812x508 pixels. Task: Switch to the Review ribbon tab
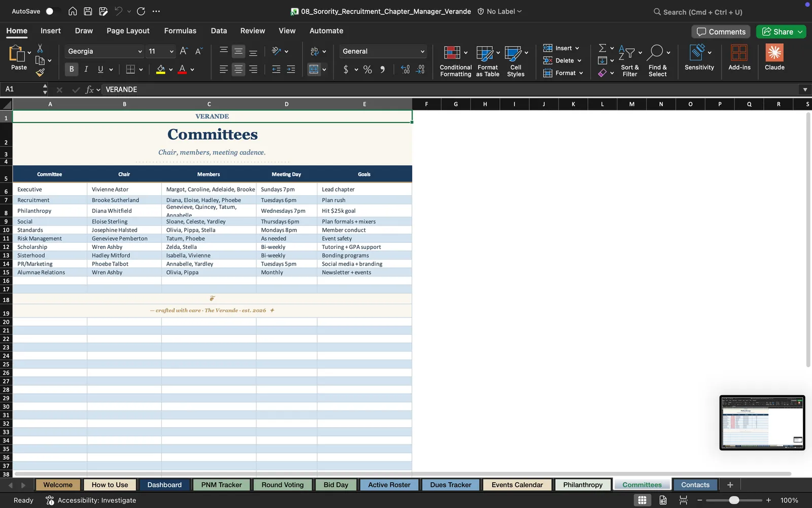tap(253, 30)
